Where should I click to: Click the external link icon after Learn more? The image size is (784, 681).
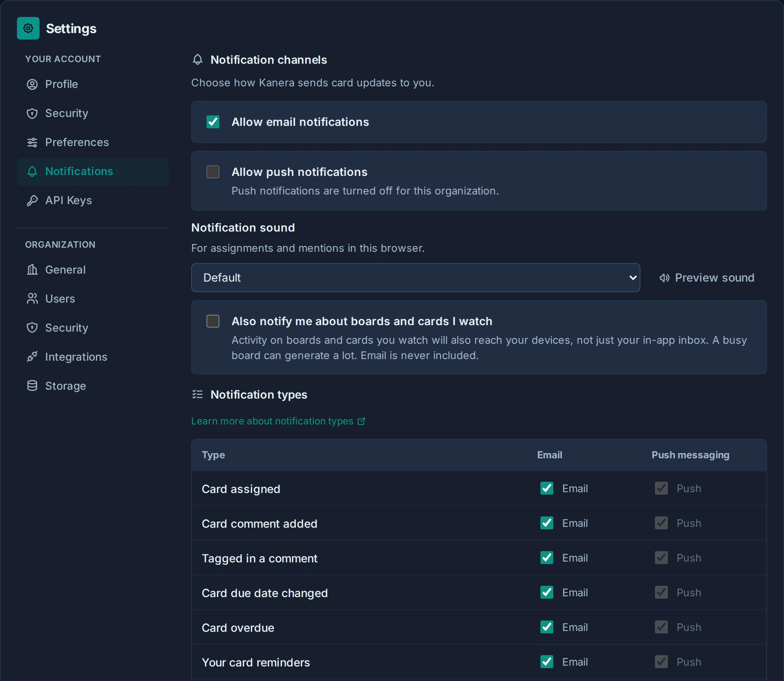pos(361,421)
